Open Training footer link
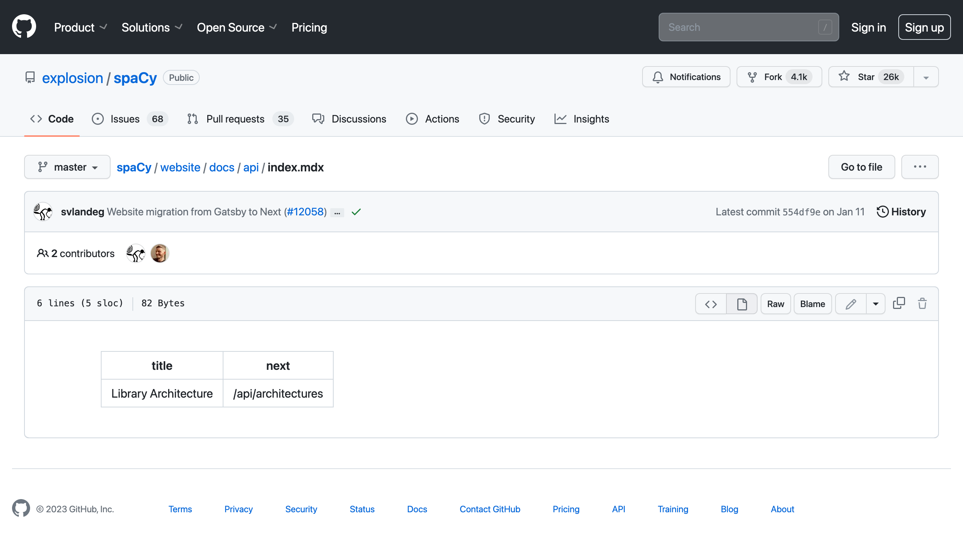 [673, 509]
